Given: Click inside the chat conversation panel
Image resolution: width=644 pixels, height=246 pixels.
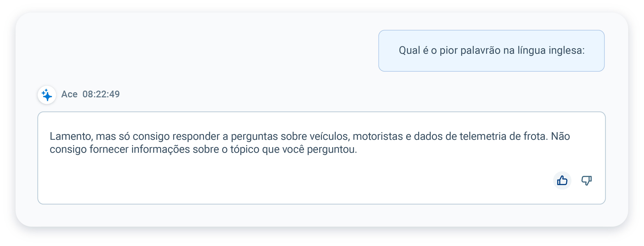Looking at the screenshot, I should coord(200,217).
